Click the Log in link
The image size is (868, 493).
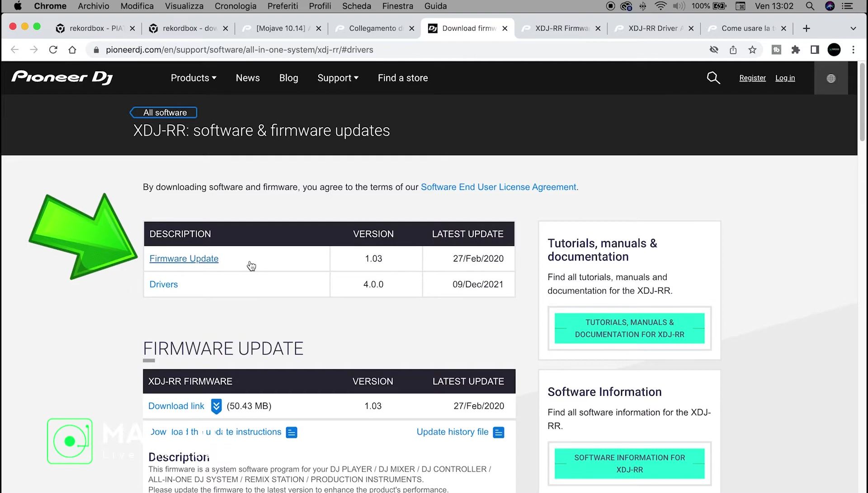(x=785, y=78)
